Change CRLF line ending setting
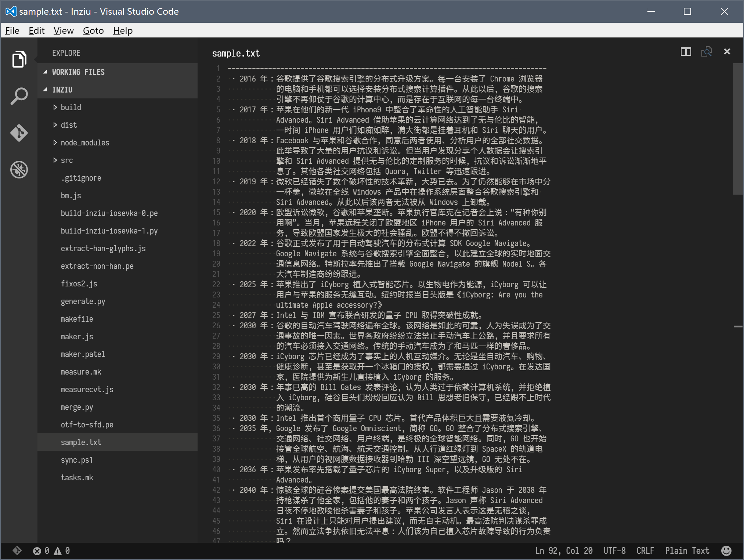744x560 pixels. click(645, 550)
